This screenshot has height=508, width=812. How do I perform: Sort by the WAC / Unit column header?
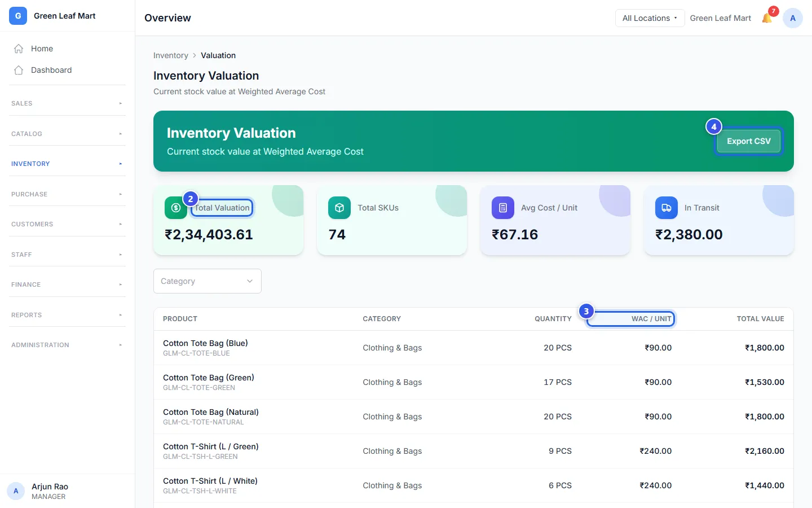(x=651, y=319)
